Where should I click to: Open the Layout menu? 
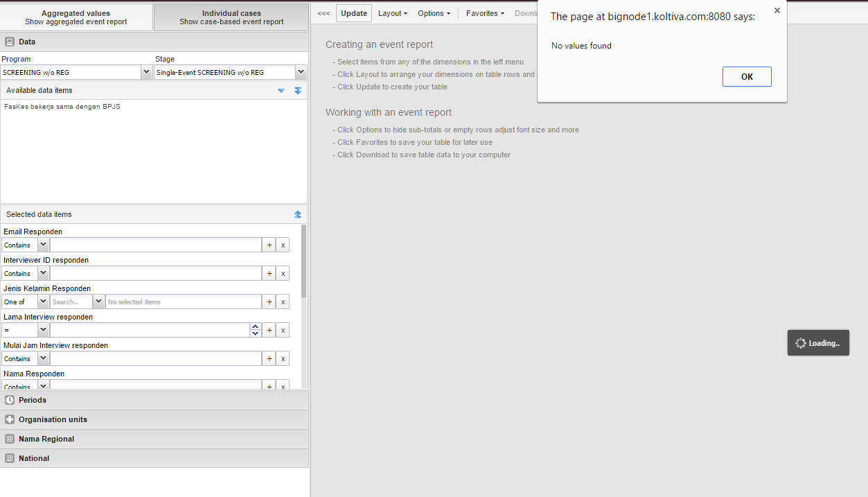tap(392, 13)
